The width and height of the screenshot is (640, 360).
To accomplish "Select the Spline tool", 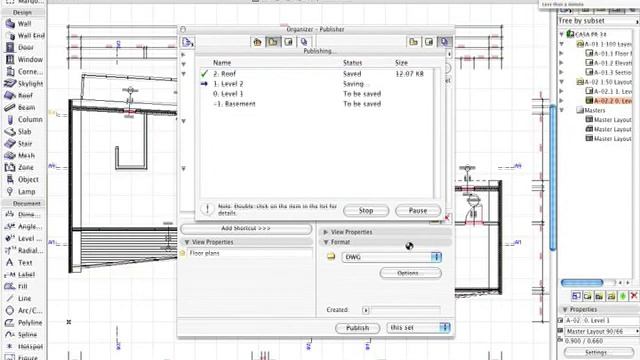I will click(22, 334).
